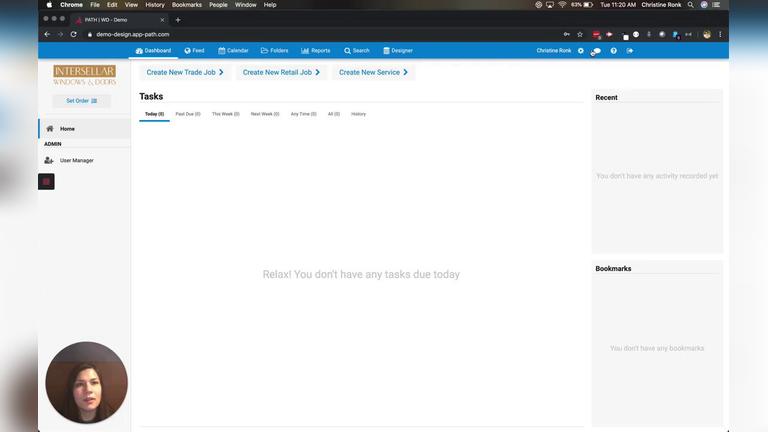The width and height of the screenshot is (768, 432).
Task: Switch to the Past Due (0) tab
Action: pos(188,114)
